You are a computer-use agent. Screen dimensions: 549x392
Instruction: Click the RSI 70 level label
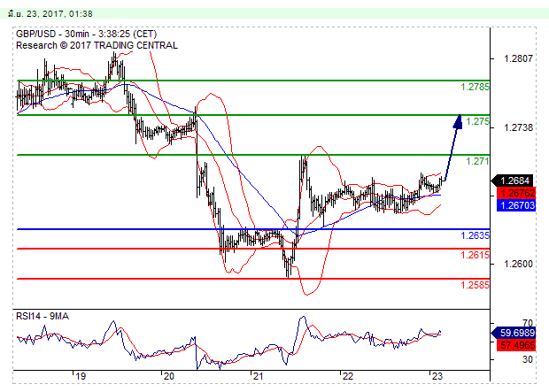click(x=527, y=323)
